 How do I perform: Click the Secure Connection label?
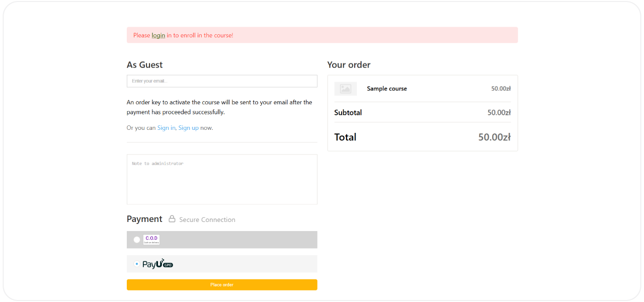click(207, 219)
